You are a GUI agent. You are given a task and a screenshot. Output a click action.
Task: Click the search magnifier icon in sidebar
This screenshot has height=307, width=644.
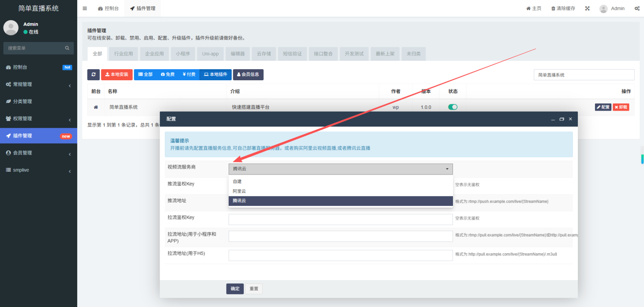point(67,48)
